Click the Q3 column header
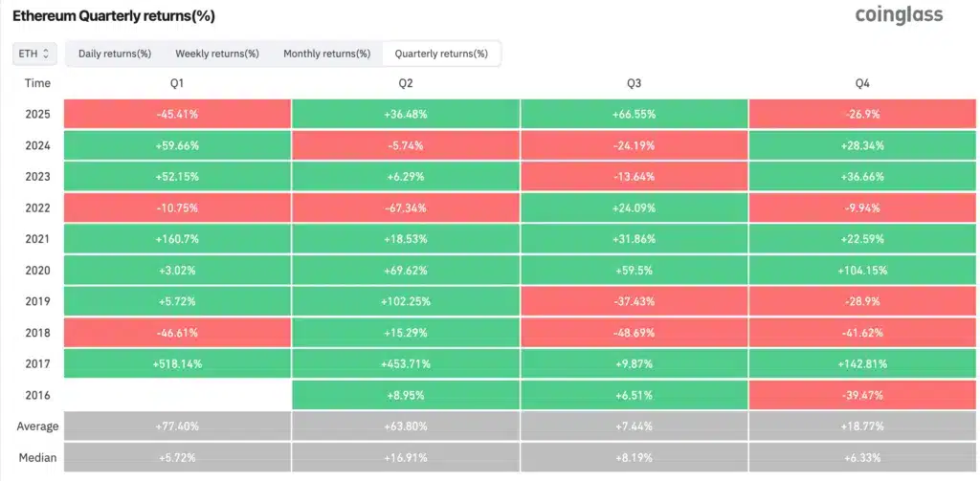Screen dimensions: 980x481 pyautogui.click(x=635, y=84)
